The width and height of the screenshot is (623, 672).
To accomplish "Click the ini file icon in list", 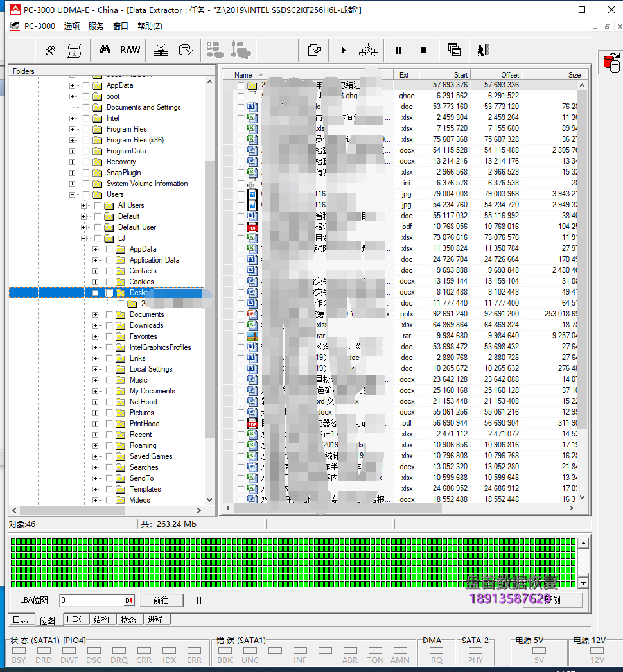I will [x=252, y=183].
